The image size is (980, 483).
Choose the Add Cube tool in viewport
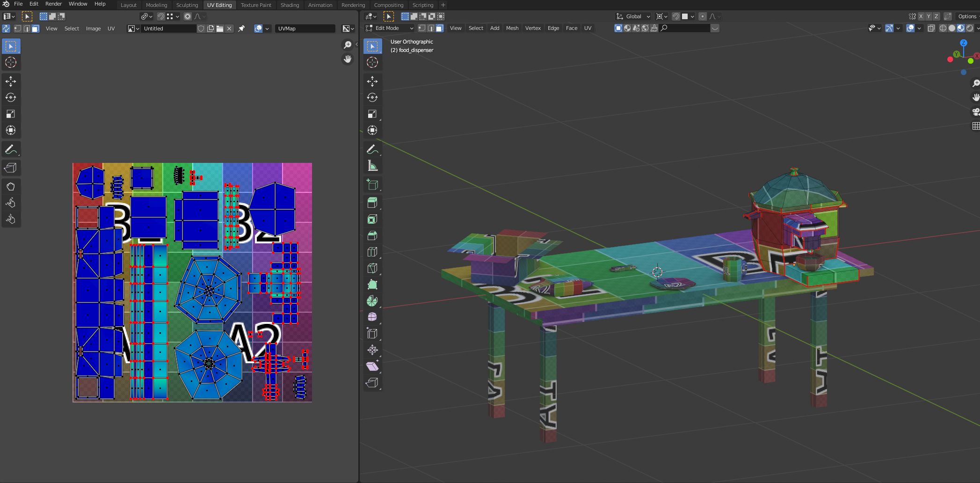(372, 185)
